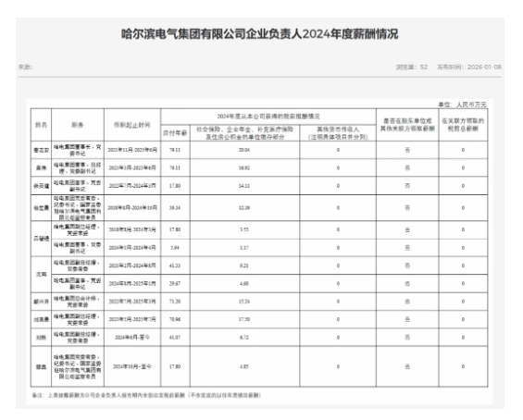Select the 职务 column header cell
523x420 pixels.
tap(78, 125)
